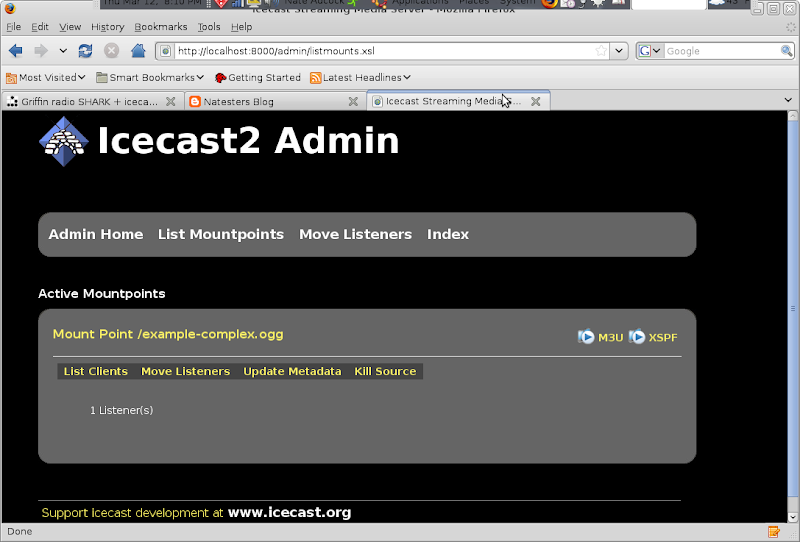800x542 pixels.
Task: Select the Icecast Streaming Media tab
Action: tap(449, 101)
